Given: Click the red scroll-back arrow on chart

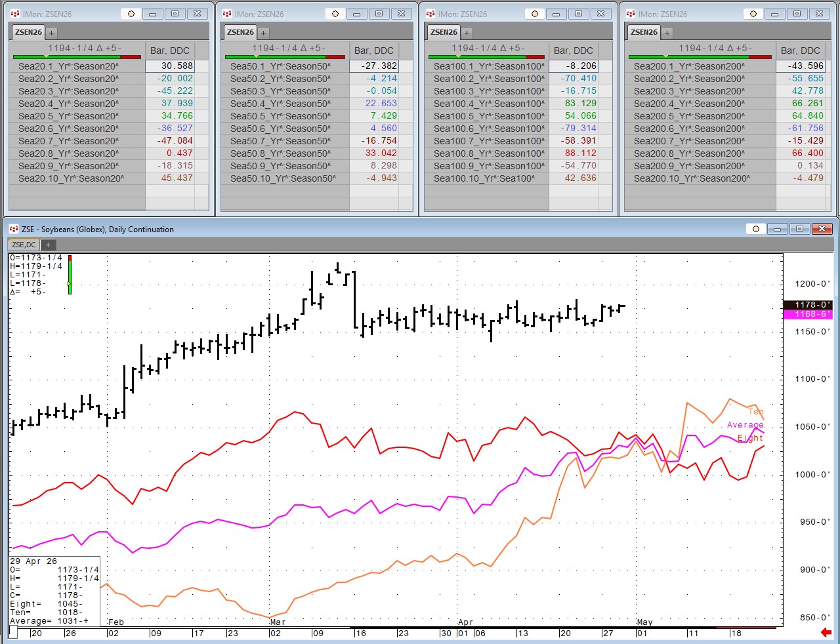Looking at the screenshot, I should (x=826, y=632).
